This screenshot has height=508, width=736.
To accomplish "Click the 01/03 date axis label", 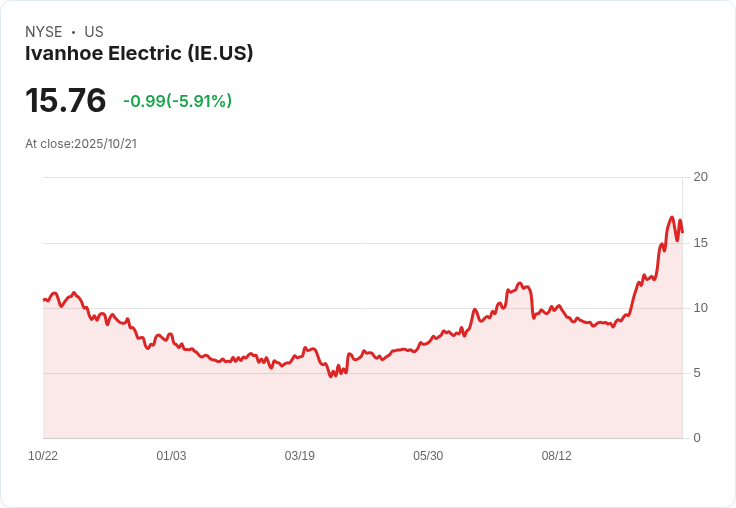I will coord(171,456).
